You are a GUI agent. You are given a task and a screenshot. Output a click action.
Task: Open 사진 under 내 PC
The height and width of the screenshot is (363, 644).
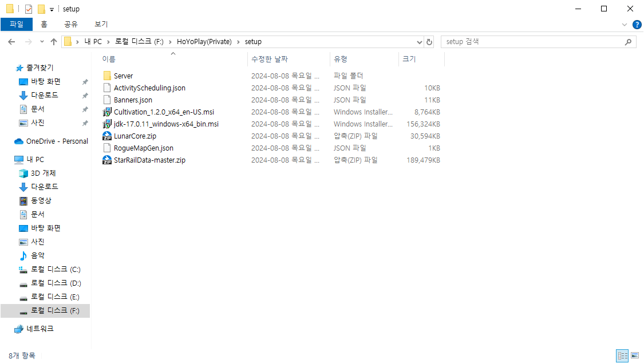pyautogui.click(x=32, y=242)
